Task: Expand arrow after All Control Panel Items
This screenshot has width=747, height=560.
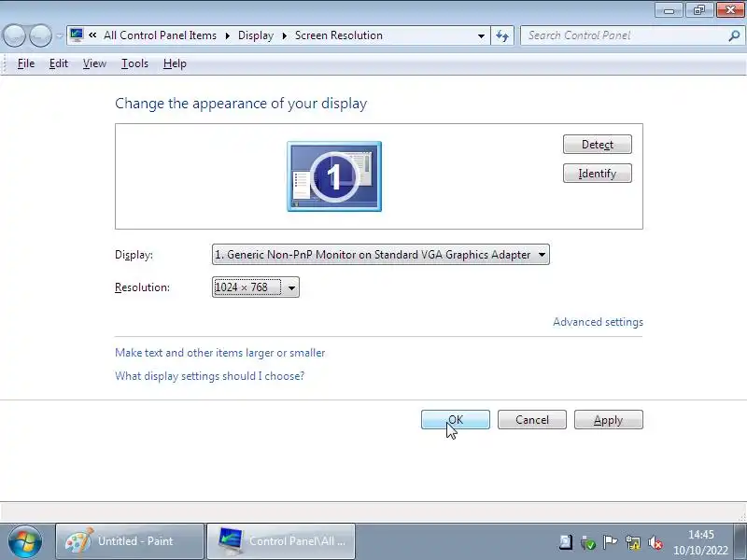Action: [x=228, y=35]
